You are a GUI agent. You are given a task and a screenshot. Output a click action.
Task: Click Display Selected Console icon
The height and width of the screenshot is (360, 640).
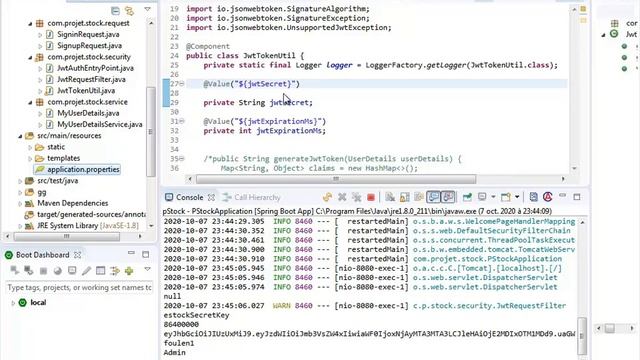coord(482,198)
